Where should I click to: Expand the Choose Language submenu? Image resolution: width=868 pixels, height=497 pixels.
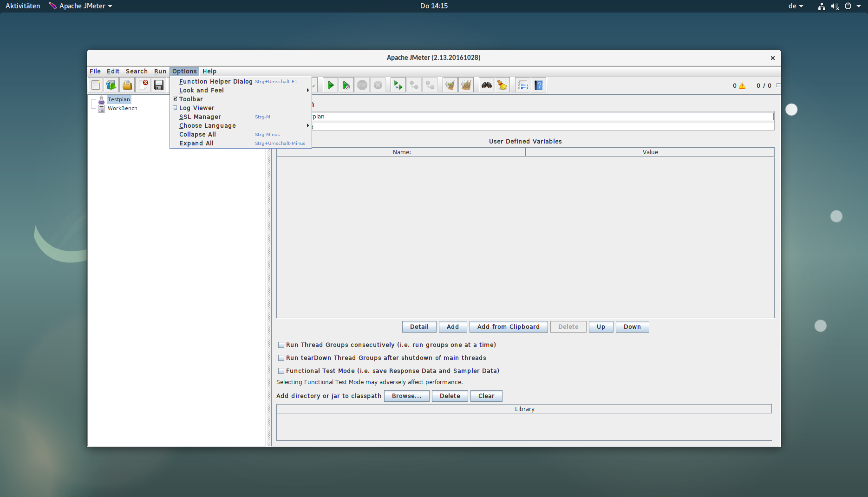241,125
